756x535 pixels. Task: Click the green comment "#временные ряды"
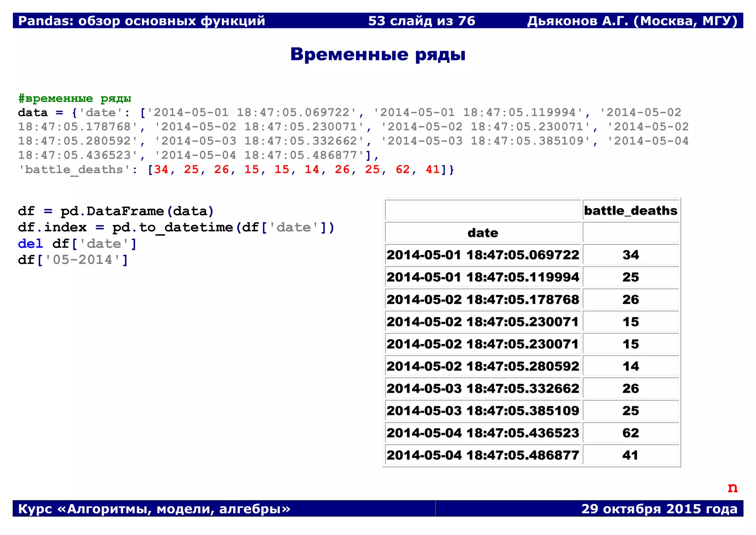point(75,98)
